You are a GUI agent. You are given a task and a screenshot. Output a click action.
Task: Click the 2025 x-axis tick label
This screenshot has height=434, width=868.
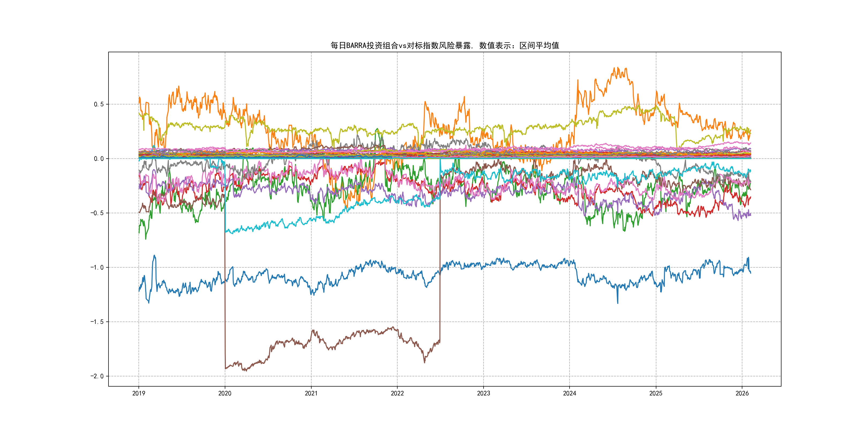656,393
